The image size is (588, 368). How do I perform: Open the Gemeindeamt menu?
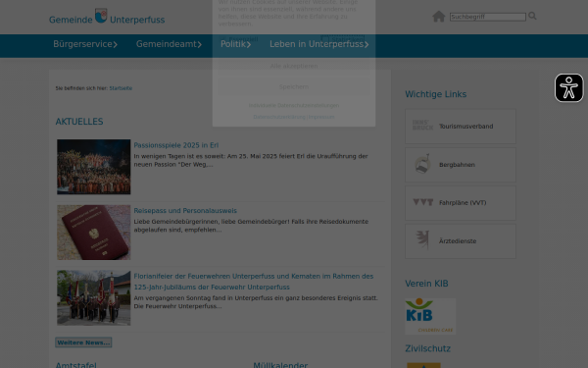click(169, 44)
